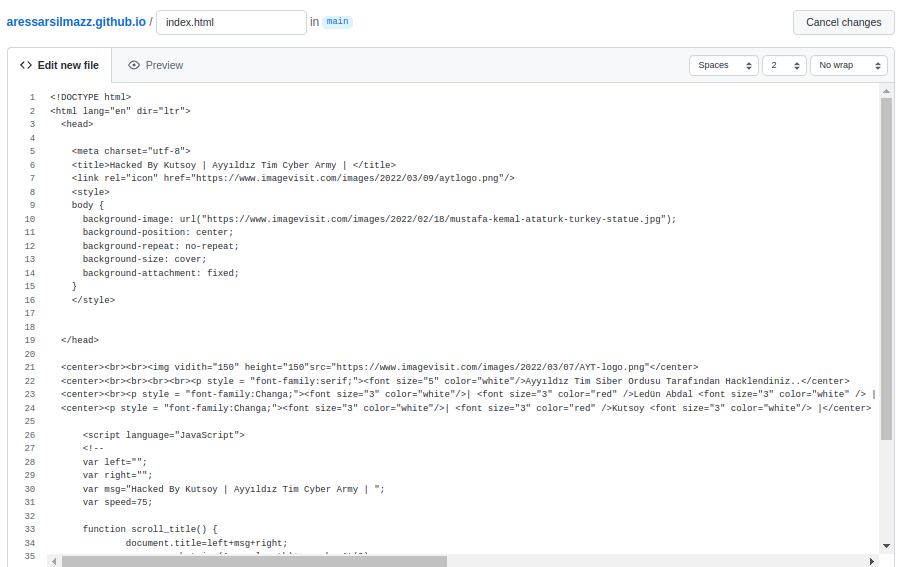
Task: Click the <title> line of code
Action: click(234, 165)
